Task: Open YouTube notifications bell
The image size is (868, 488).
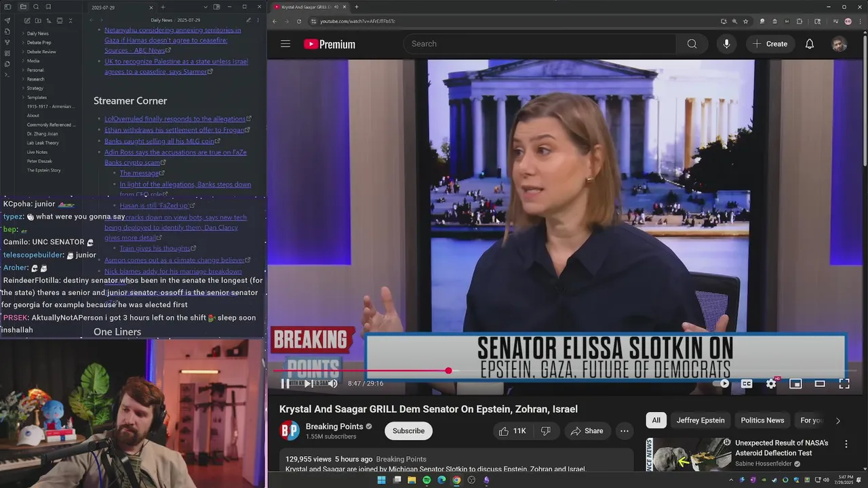Action: pyautogui.click(x=810, y=44)
